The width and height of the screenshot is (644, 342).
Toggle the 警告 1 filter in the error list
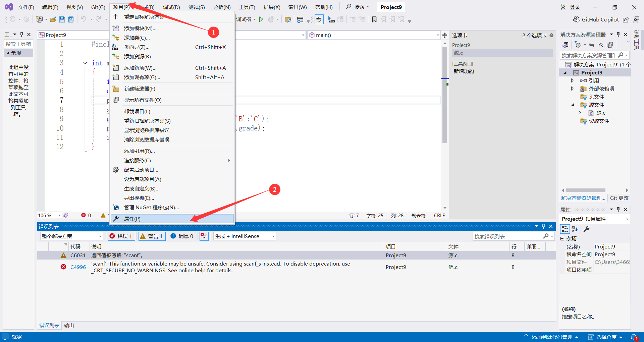click(x=152, y=236)
